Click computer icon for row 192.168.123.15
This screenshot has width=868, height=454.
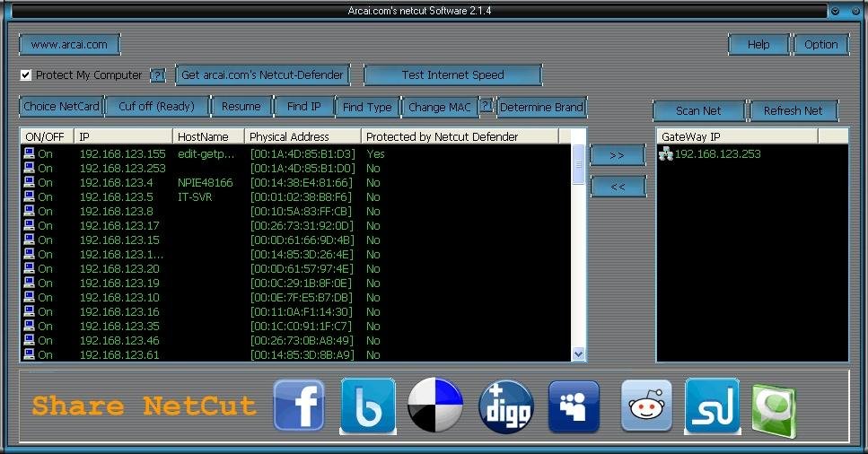(29, 240)
